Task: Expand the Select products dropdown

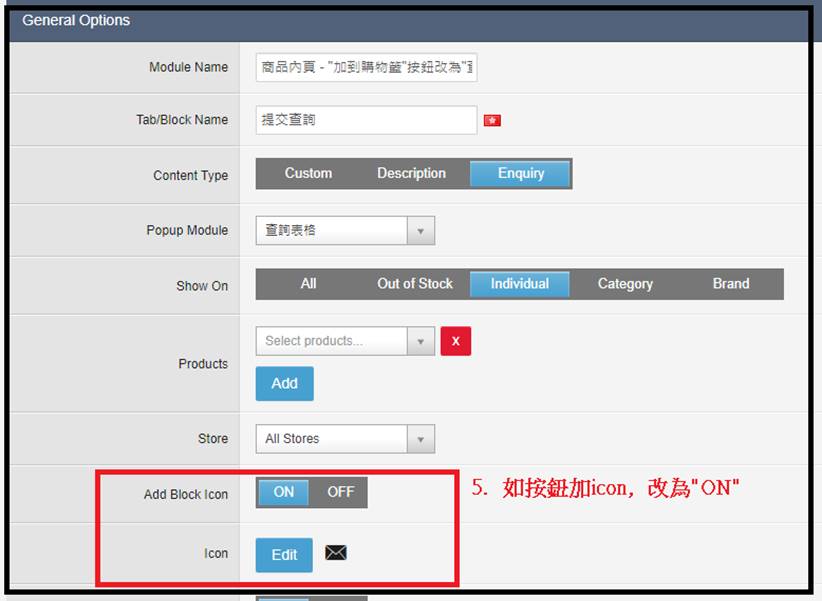Action: pos(420,341)
